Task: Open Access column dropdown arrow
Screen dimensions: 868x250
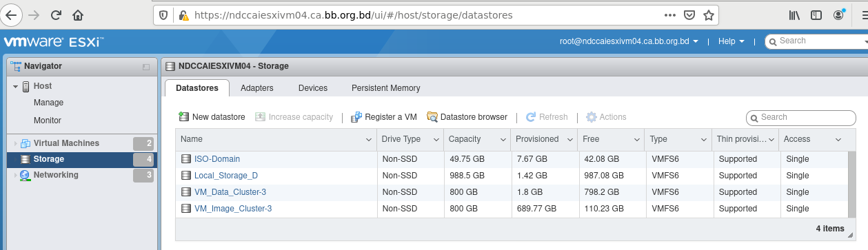Action: click(838, 140)
